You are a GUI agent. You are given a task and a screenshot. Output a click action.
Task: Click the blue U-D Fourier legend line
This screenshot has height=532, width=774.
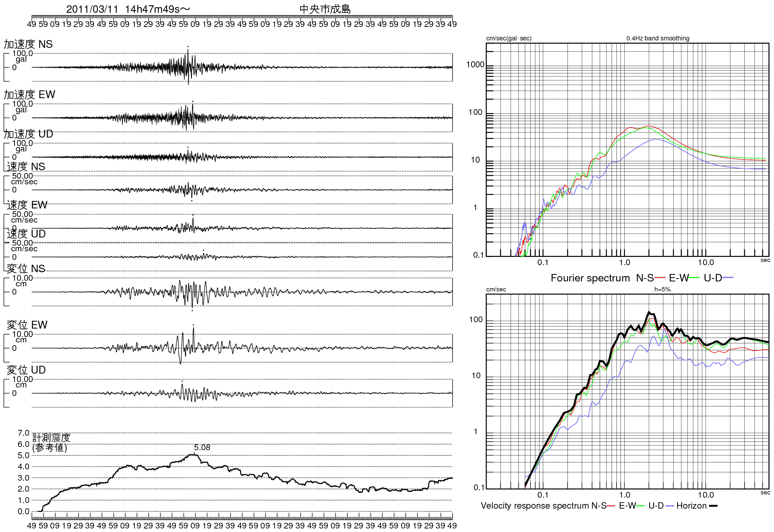(x=728, y=278)
